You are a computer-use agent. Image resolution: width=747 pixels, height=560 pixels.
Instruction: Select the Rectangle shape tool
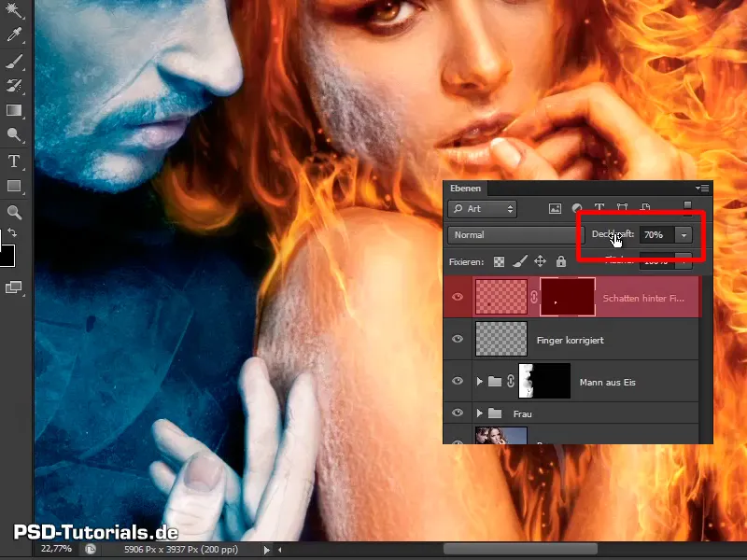point(14,186)
